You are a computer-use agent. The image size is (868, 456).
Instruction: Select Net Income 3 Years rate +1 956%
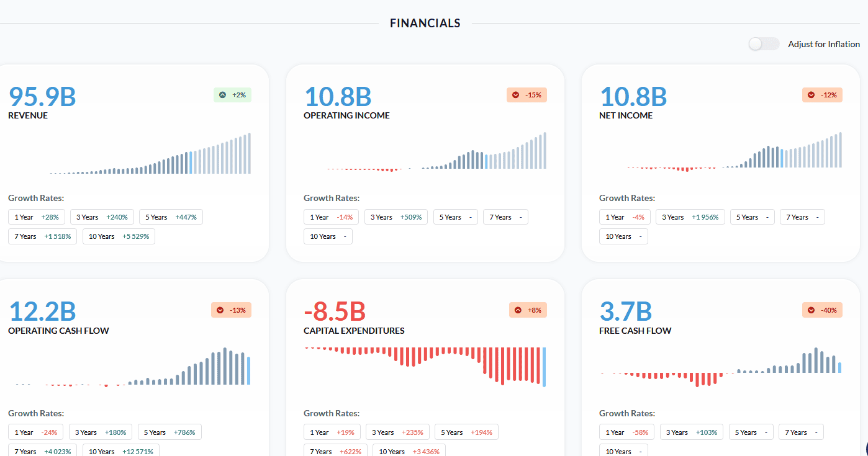click(x=690, y=217)
